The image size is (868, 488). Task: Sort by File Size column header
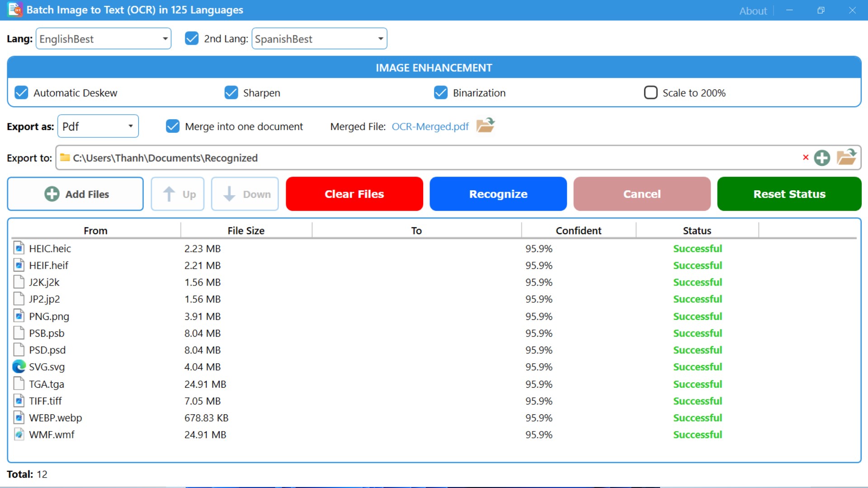click(245, 230)
